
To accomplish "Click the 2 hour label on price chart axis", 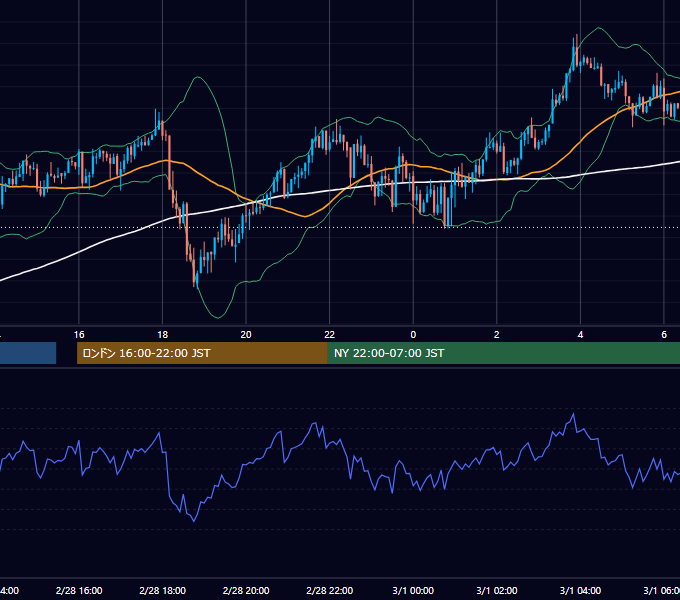I will (497, 334).
